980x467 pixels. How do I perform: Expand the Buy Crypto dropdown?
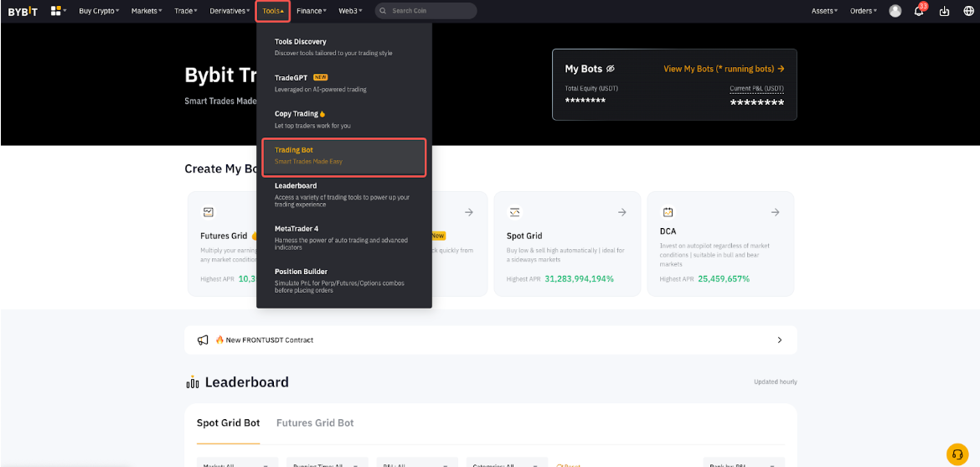(98, 11)
